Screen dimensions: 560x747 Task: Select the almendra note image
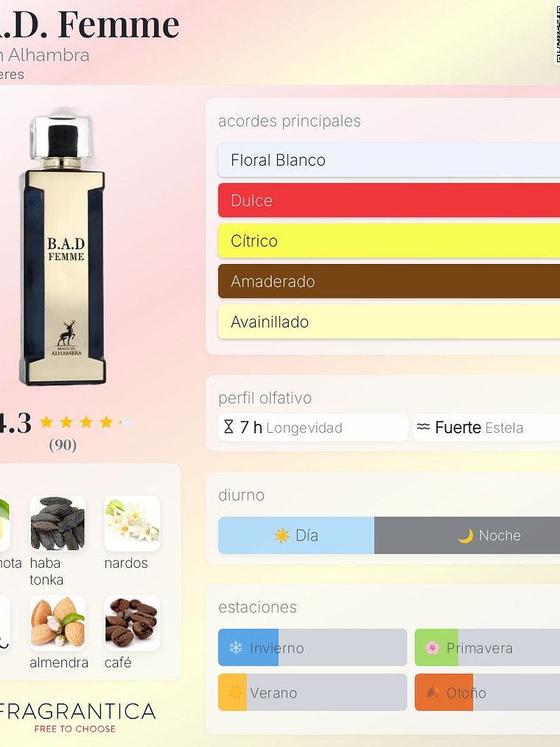(57, 622)
